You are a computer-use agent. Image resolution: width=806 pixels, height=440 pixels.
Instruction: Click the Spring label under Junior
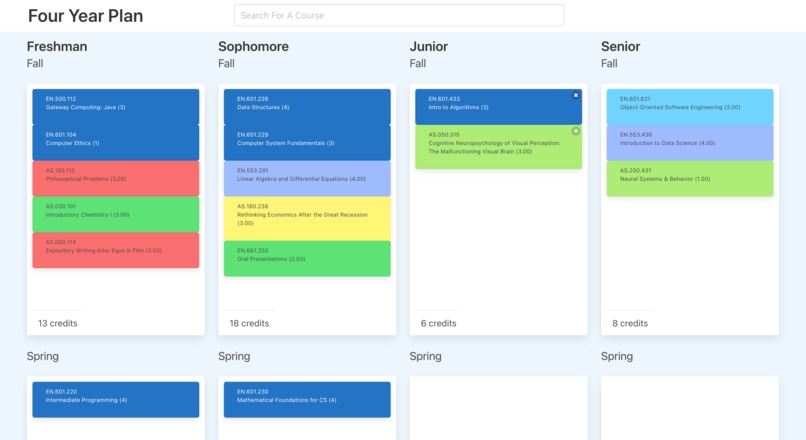point(426,356)
